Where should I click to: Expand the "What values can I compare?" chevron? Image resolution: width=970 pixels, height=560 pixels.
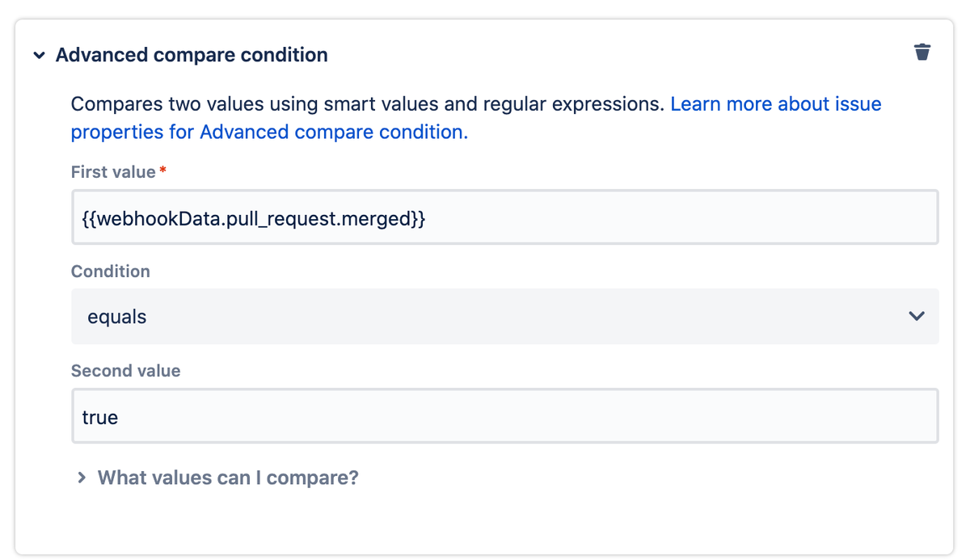(x=81, y=478)
